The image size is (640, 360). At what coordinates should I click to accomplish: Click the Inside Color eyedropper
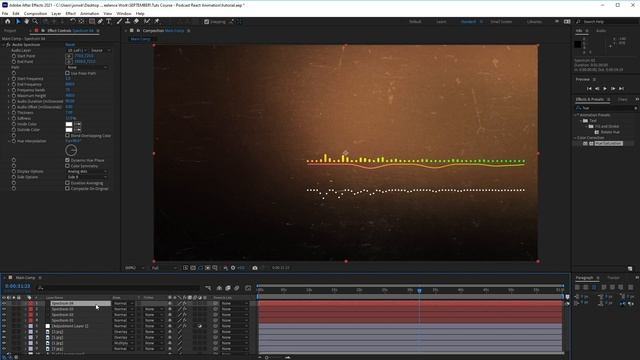pos(78,124)
